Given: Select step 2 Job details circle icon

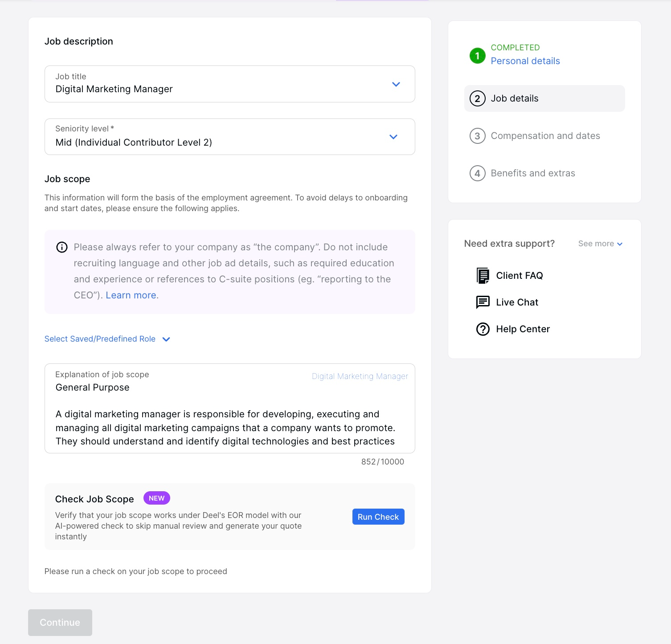Looking at the screenshot, I should point(477,98).
